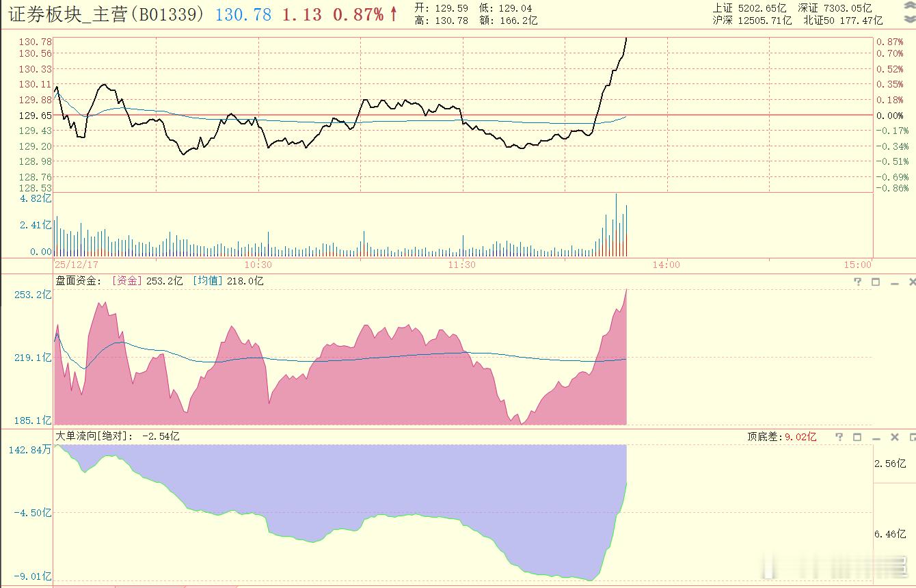Image resolution: width=916 pixels, height=588 pixels.
Task: Click the -4.50亿 large order axis label
Action: pos(32,513)
